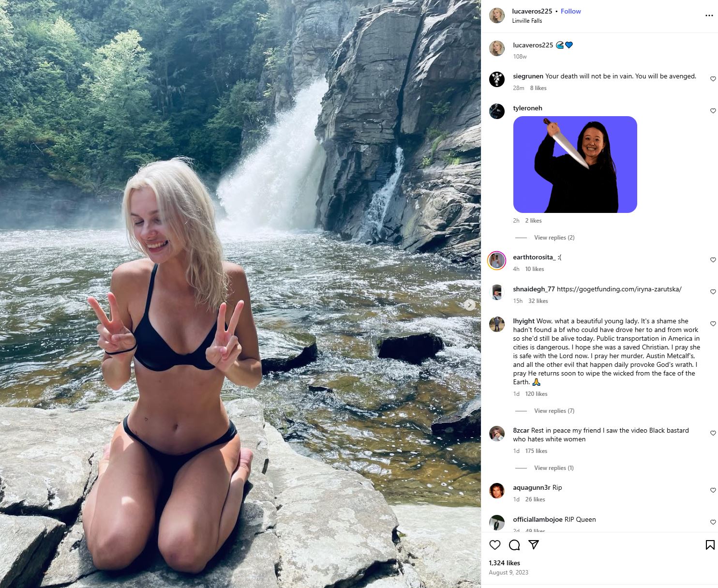Follow lucaveros225
The width and height of the screenshot is (718, 588).
coord(570,11)
